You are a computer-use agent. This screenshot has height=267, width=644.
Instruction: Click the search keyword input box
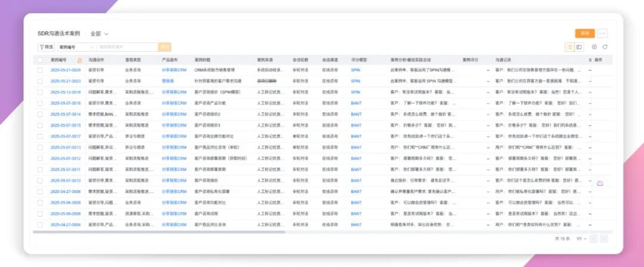click(127, 47)
